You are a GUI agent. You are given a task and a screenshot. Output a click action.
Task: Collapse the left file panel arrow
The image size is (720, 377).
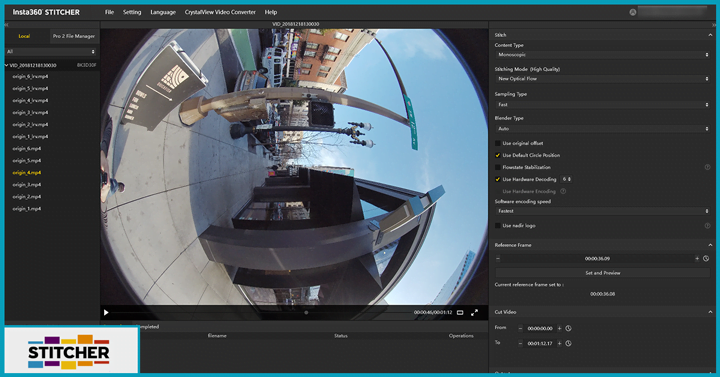click(6, 24)
